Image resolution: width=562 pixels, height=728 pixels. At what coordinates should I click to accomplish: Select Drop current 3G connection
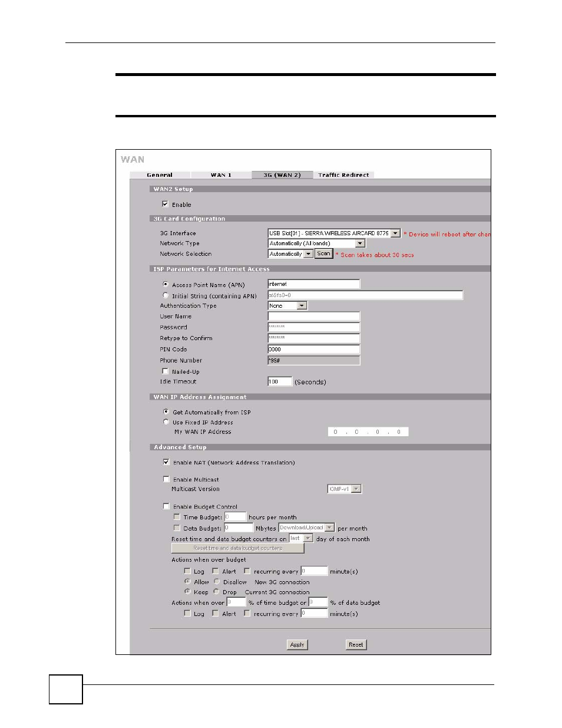[217, 591]
